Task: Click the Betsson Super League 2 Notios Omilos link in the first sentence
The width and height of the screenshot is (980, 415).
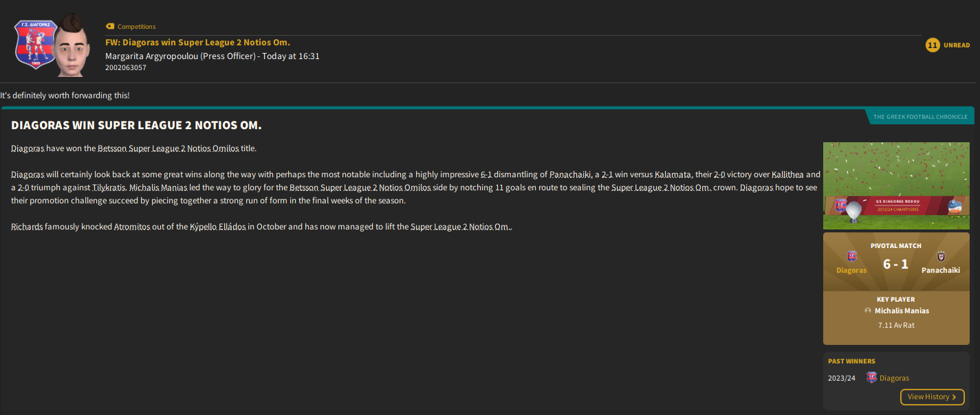Action: point(168,148)
